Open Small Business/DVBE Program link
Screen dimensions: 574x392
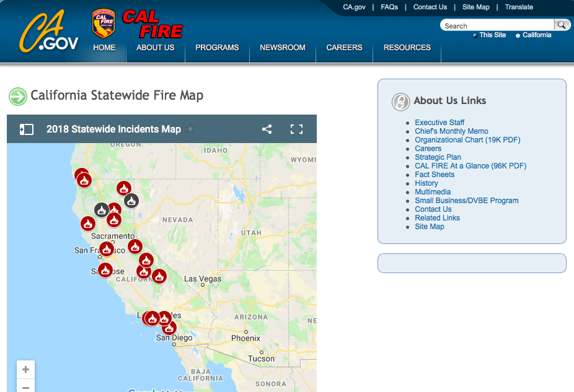click(x=467, y=201)
